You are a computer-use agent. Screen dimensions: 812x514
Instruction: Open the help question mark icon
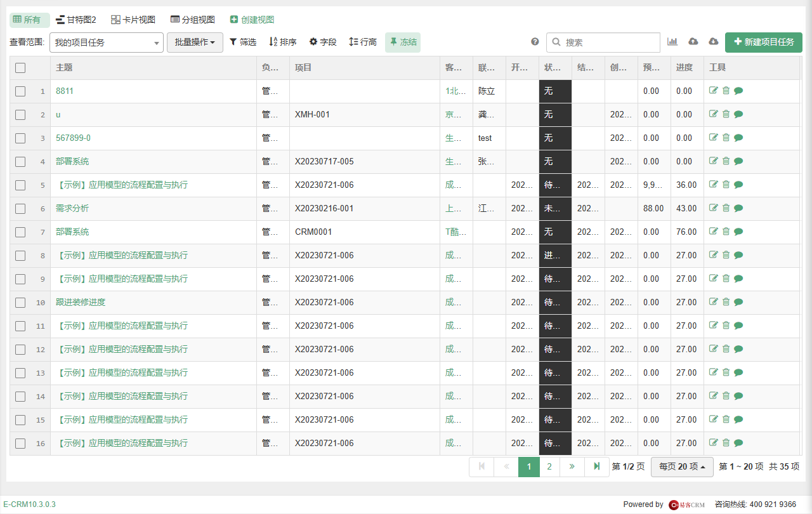(x=535, y=42)
